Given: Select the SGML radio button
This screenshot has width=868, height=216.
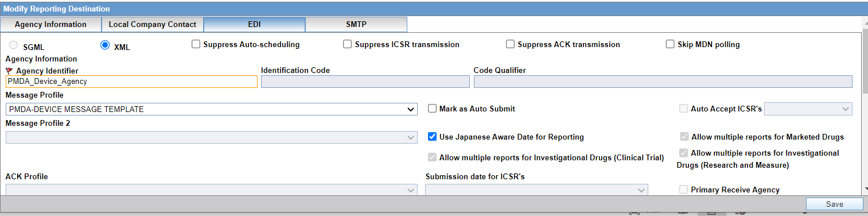Looking at the screenshot, I should [14, 45].
